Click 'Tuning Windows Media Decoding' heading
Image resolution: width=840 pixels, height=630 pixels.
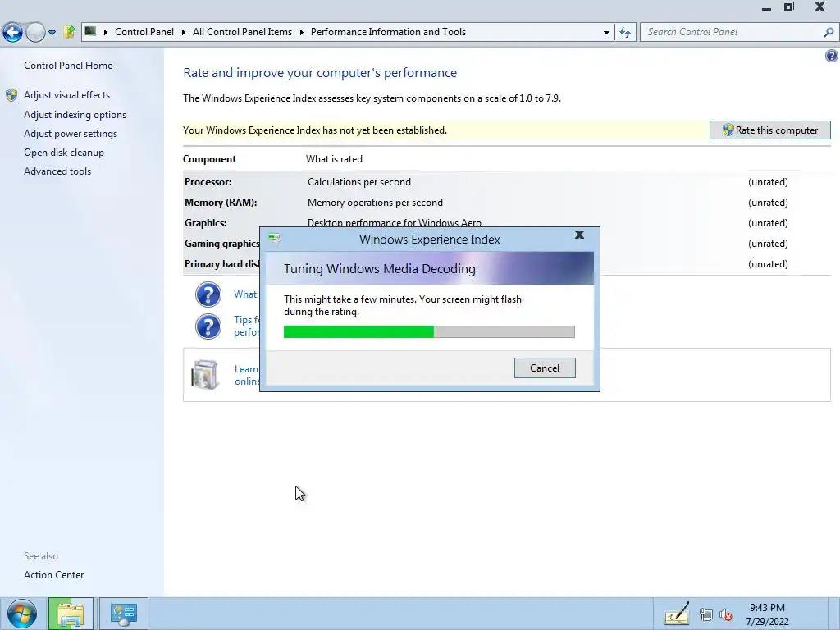pyautogui.click(x=379, y=269)
